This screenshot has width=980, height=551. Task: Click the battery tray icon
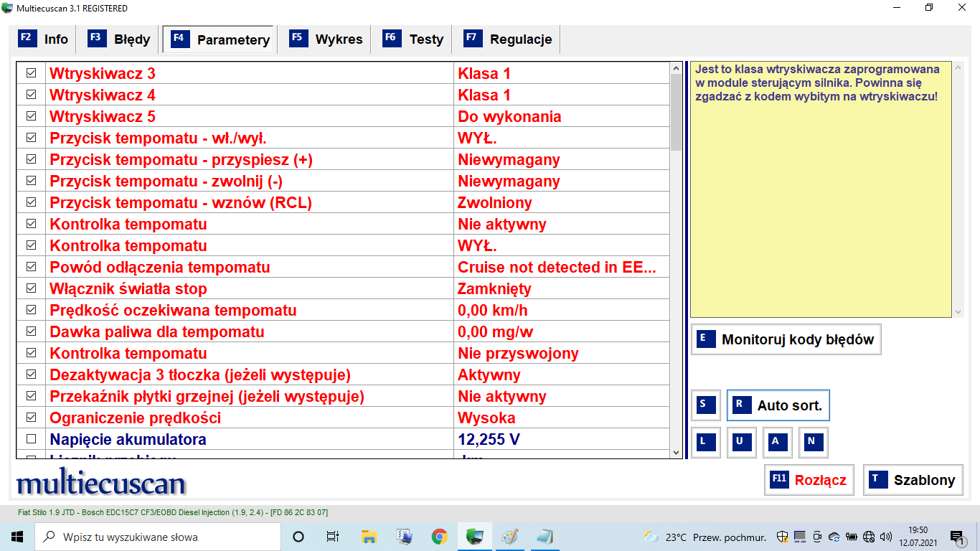851,537
